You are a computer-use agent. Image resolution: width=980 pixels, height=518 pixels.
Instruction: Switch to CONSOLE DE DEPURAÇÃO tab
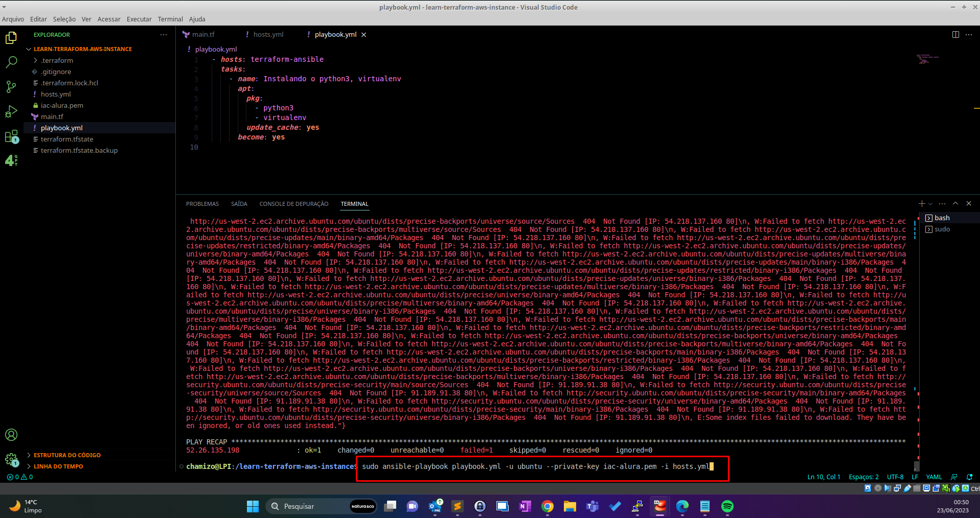pyautogui.click(x=294, y=204)
